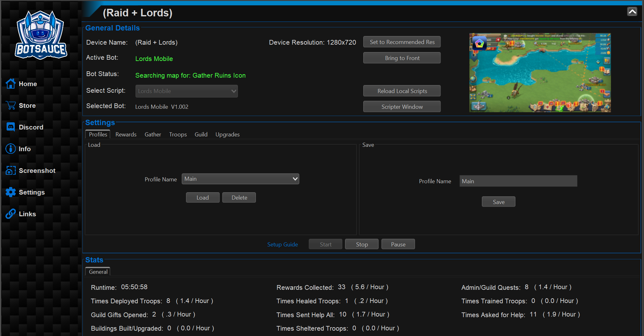Expand the Load Profile Name dropdown

coord(240,179)
